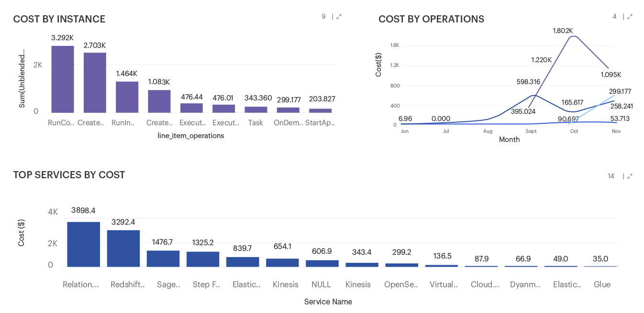Click the 1.095K data label
This screenshot has height=313, width=644.
click(x=611, y=75)
